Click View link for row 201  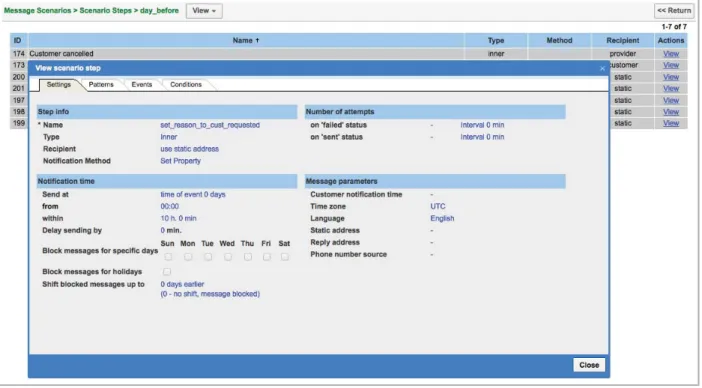pyautogui.click(x=671, y=89)
